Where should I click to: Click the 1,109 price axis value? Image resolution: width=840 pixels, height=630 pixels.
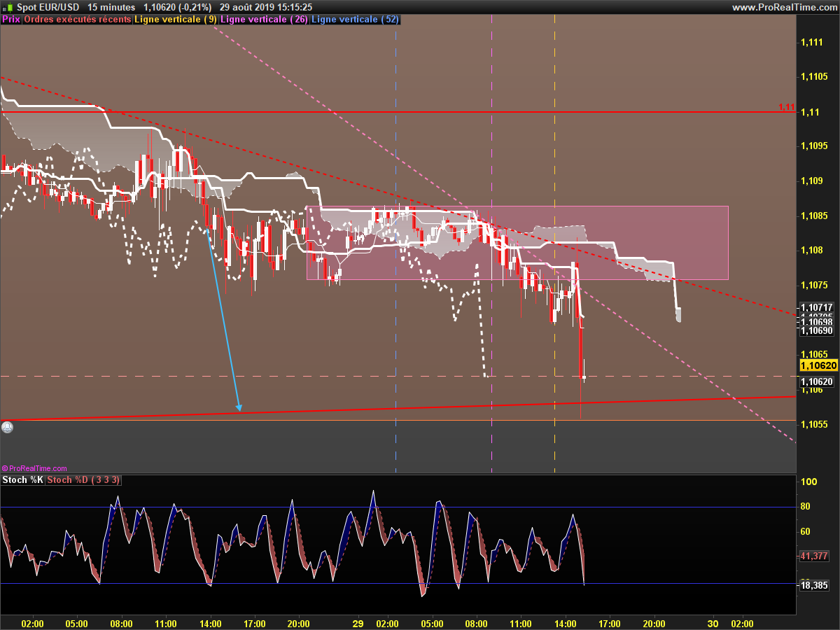[x=812, y=181]
